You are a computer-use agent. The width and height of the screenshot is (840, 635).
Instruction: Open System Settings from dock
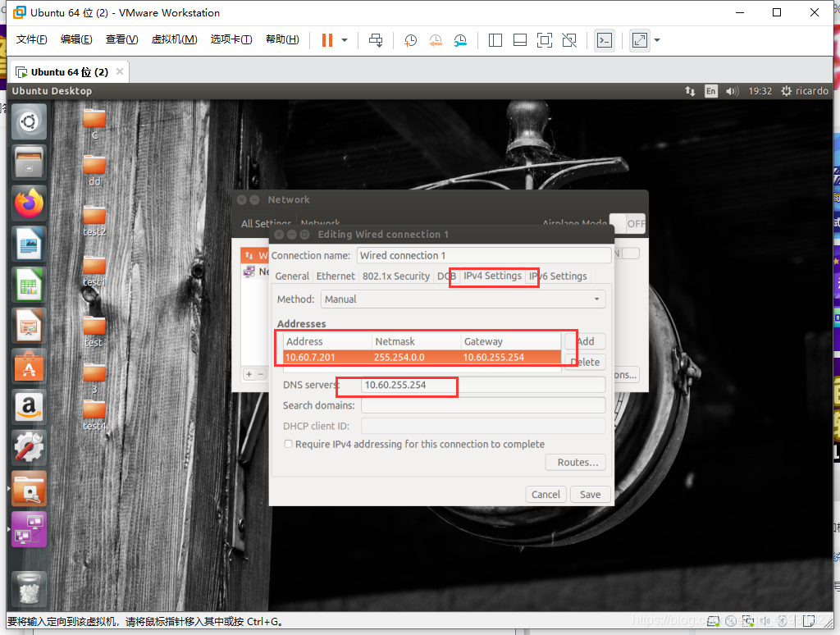click(29, 447)
